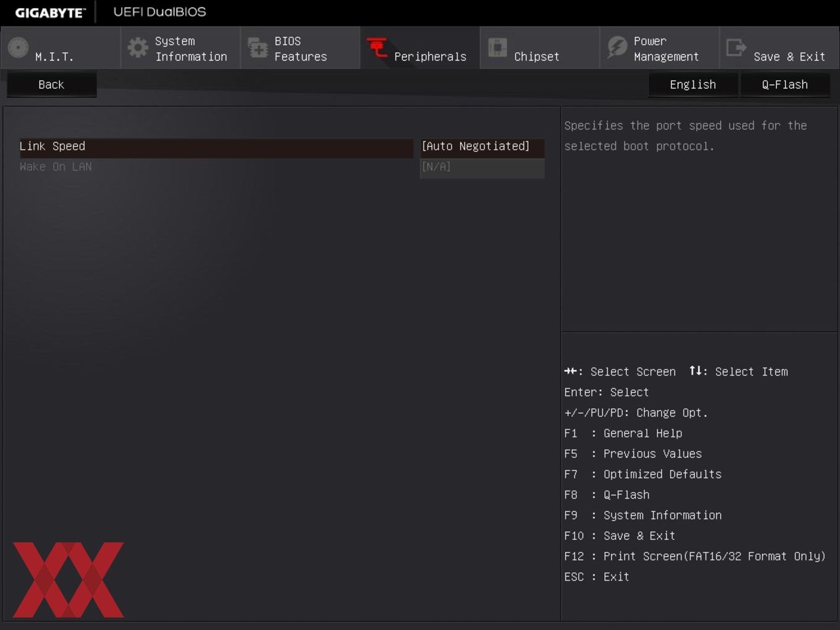Open the Power Management tab
840x630 pixels.
tap(660, 48)
